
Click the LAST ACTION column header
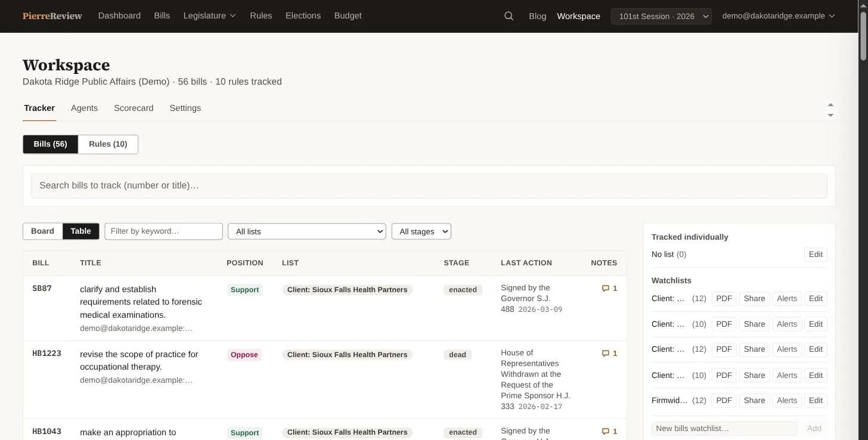point(526,263)
